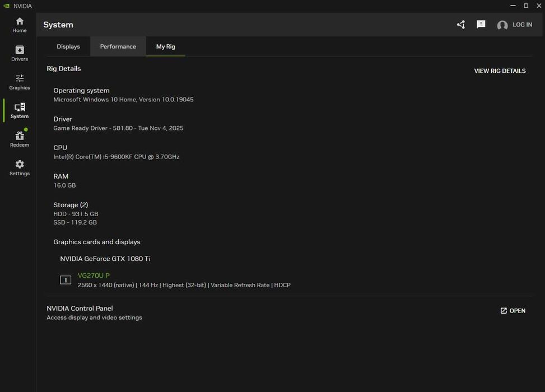545x392 pixels.
Task: Select the My Rig tab
Action: [x=166, y=46]
